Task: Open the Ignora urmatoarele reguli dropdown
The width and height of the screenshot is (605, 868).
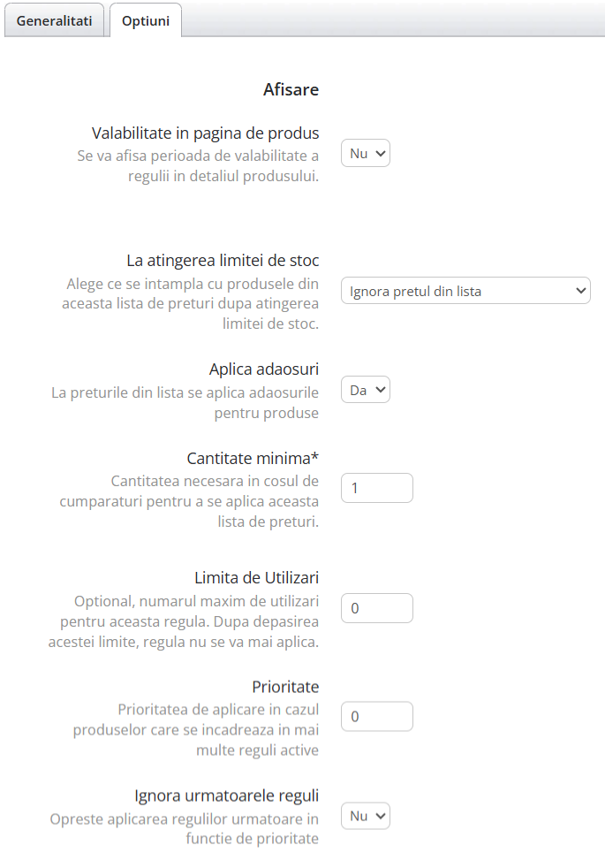Action: click(364, 815)
